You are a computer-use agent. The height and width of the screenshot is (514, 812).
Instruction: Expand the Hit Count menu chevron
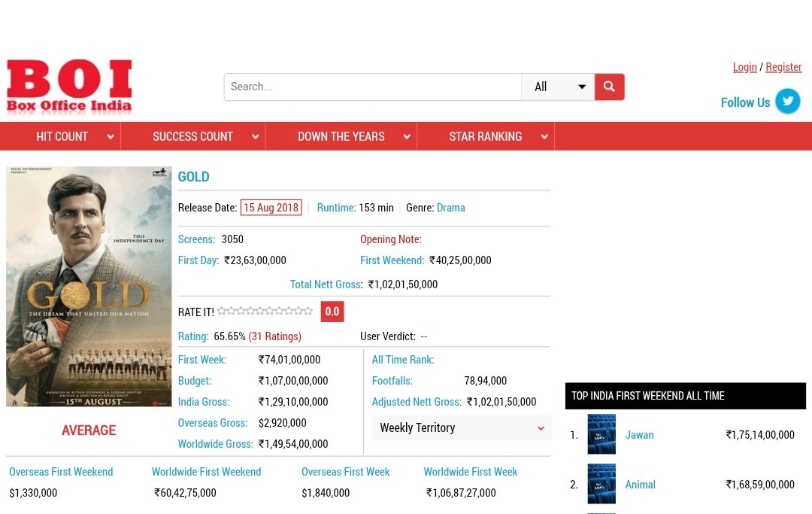(x=111, y=137)
